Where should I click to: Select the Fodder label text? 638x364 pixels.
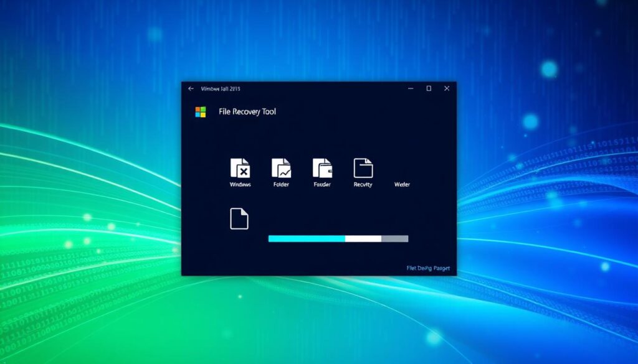pyautogui.click(x=322, y=184)
